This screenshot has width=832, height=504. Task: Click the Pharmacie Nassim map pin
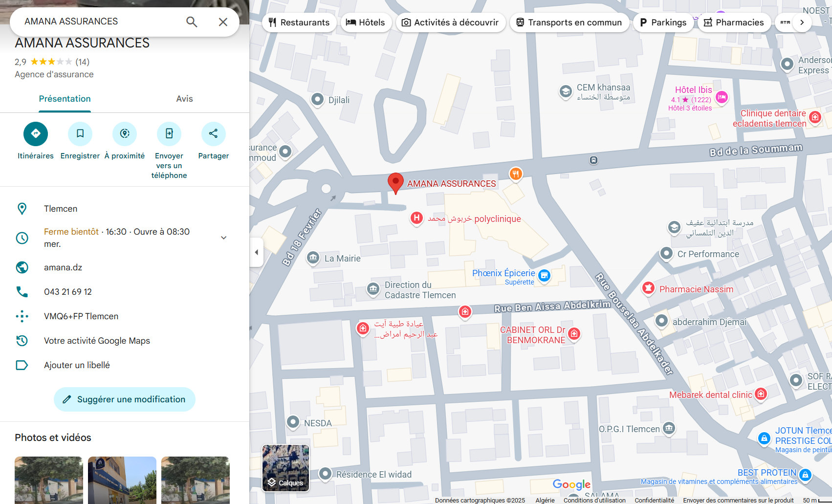648,288
